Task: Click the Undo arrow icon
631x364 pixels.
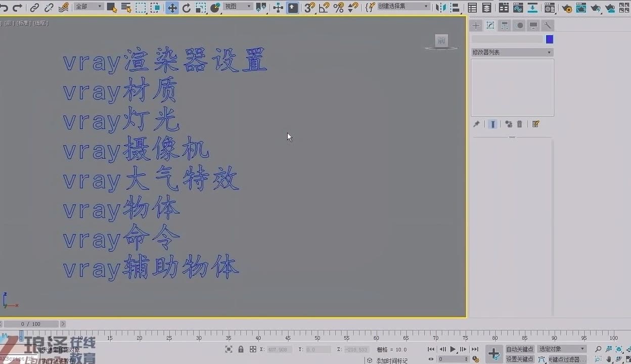Action: tap(5, 8)
